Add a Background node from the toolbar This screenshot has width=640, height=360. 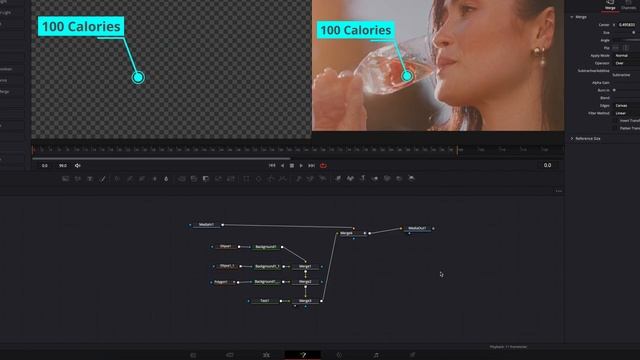coord(65,179)
